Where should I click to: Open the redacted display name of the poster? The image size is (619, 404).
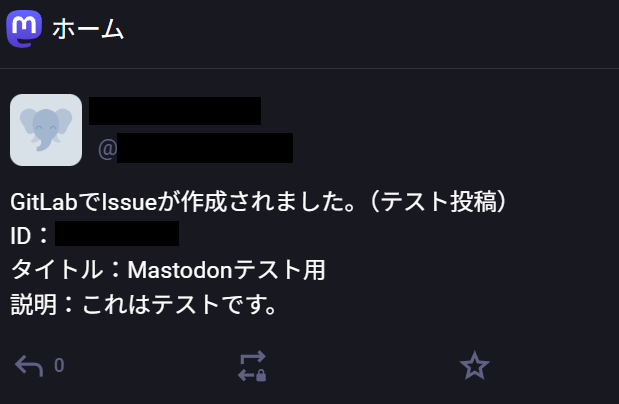[x=175, y=111]
